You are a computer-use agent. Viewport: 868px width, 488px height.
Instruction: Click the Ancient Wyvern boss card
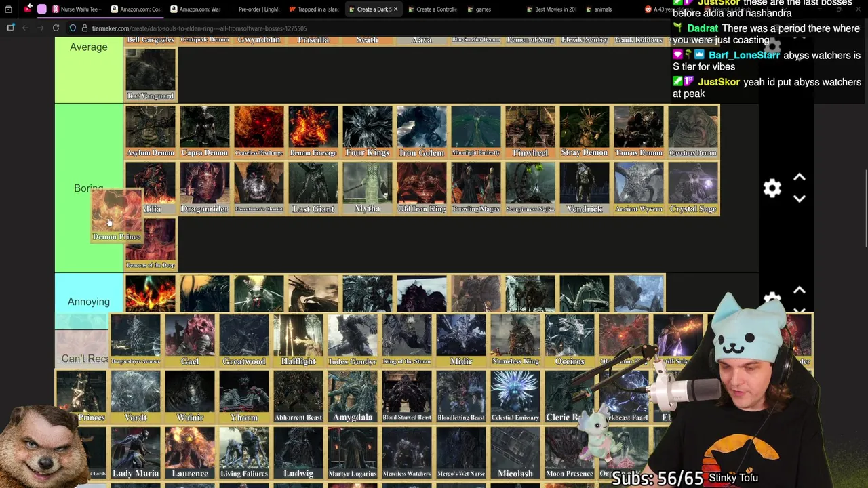tap(638, 188)
